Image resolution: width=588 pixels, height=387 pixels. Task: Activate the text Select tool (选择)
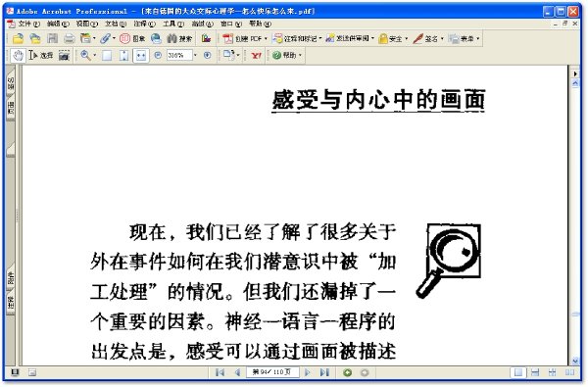coord(40,56)
